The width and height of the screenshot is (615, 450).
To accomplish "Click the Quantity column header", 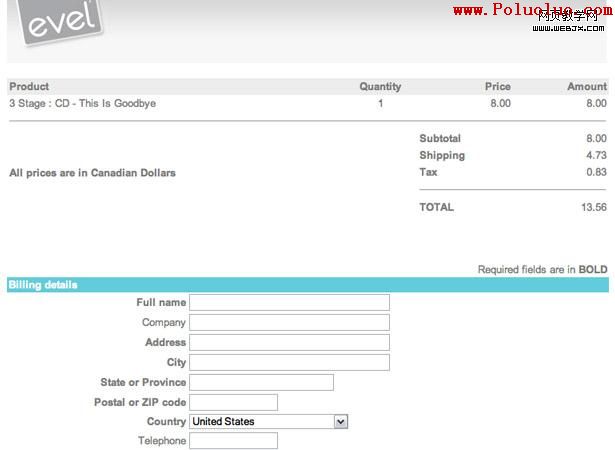I will click(380, 87).
